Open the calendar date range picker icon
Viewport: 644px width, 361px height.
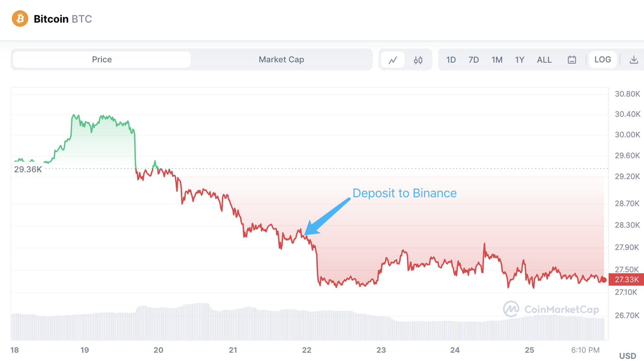572,60
